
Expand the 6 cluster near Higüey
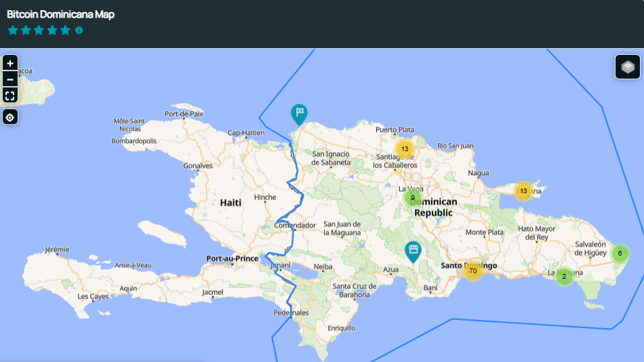[x=619, y=254]
